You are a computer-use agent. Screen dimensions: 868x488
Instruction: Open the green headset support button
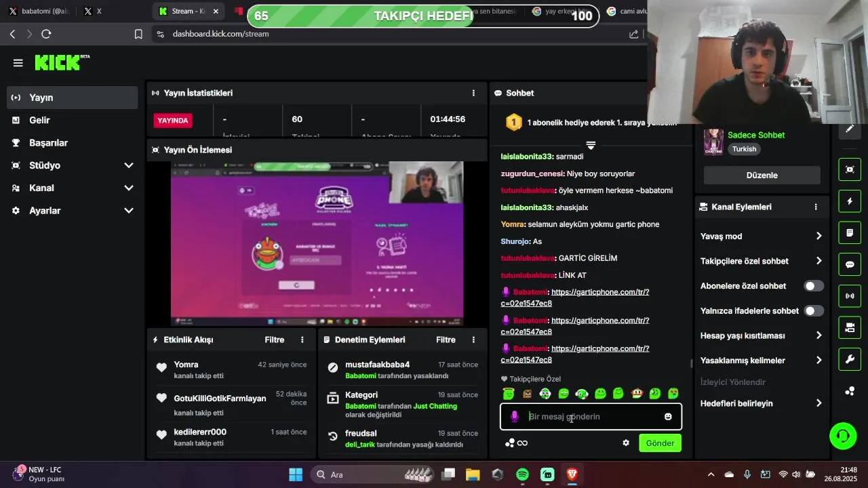click(x=843, y=436)
